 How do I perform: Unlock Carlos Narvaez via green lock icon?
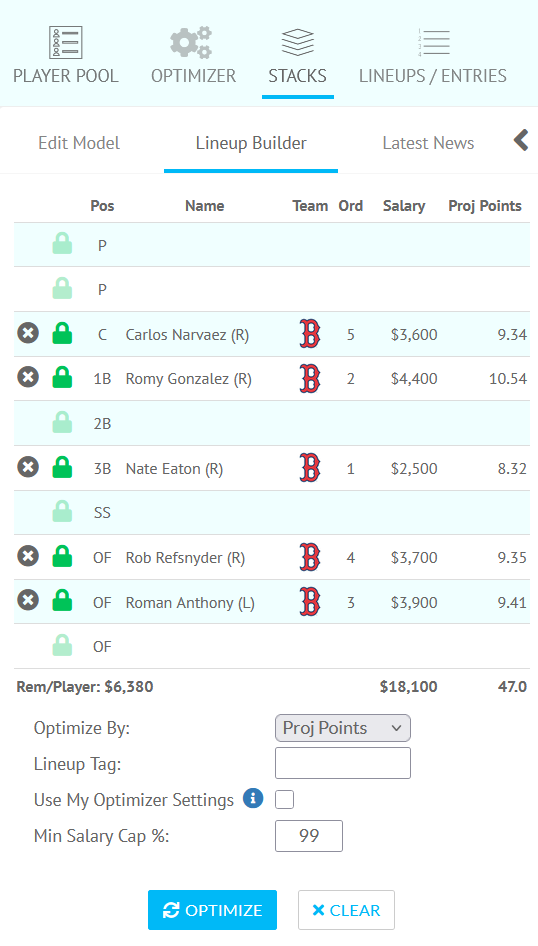(x=62, y=333)
